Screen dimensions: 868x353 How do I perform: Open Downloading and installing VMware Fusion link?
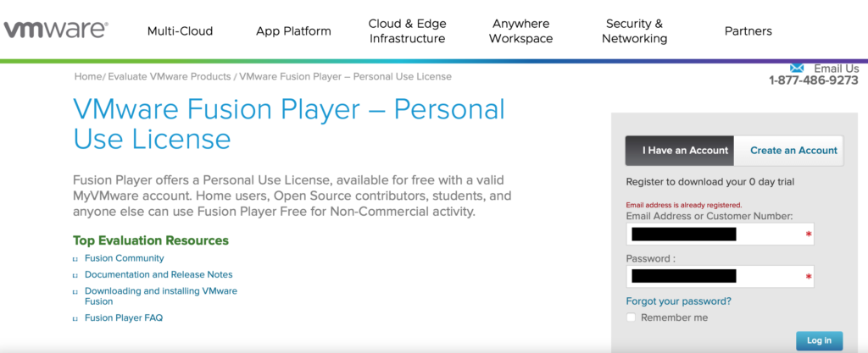(x=160, y=296)
